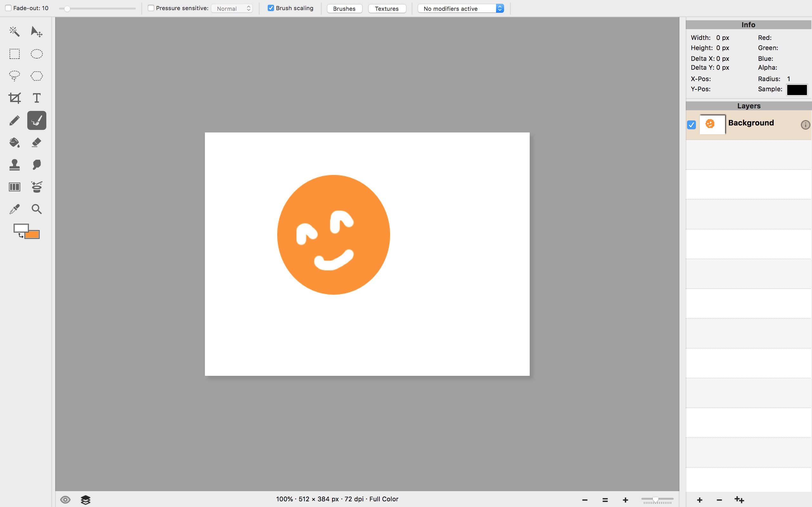Image resolution: width=812 pixels, height=507 pixels.
Task: Activate the Clone Stamp tool
Action: (14, 165)
